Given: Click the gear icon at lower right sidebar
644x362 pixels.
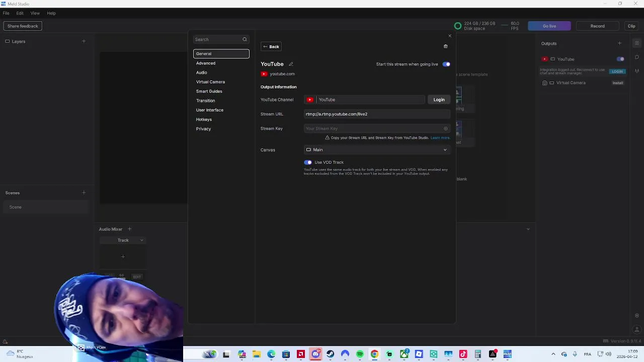Looking at the screenshot, I should pos(637,316).
